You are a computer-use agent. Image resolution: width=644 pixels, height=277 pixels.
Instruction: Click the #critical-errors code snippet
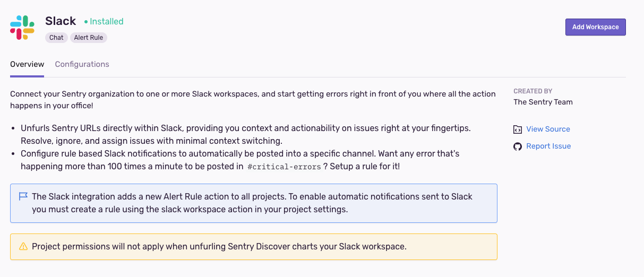[284, 167]
